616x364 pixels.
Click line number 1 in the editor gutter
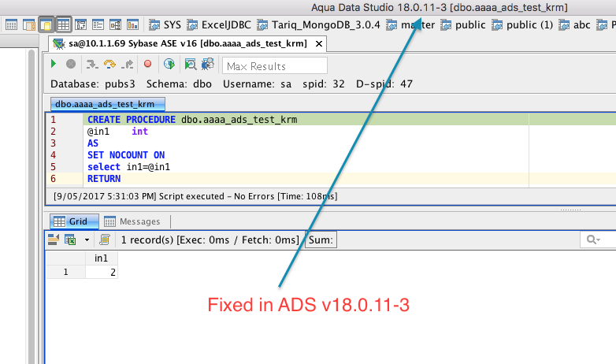tap(54, 120)
